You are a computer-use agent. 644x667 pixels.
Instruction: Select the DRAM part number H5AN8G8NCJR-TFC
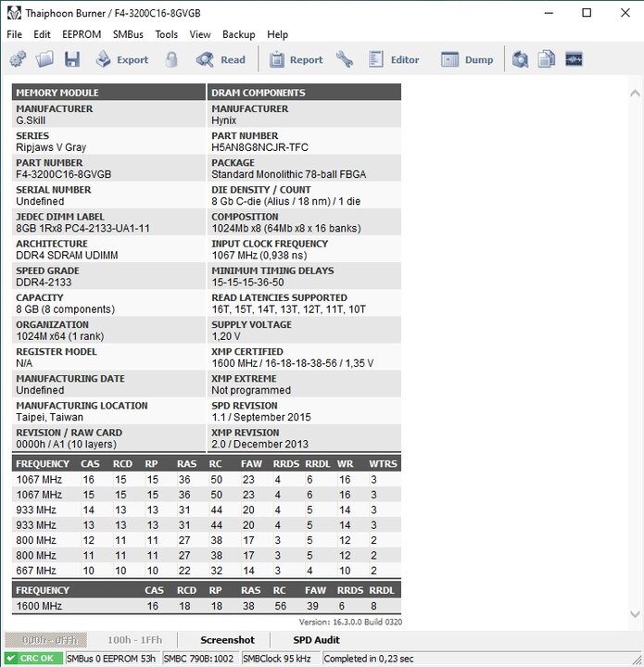click(x=259, y=147)
